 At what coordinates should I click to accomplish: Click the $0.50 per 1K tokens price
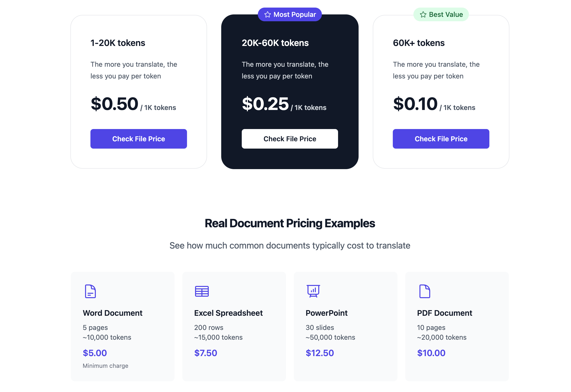coord(114,104)
